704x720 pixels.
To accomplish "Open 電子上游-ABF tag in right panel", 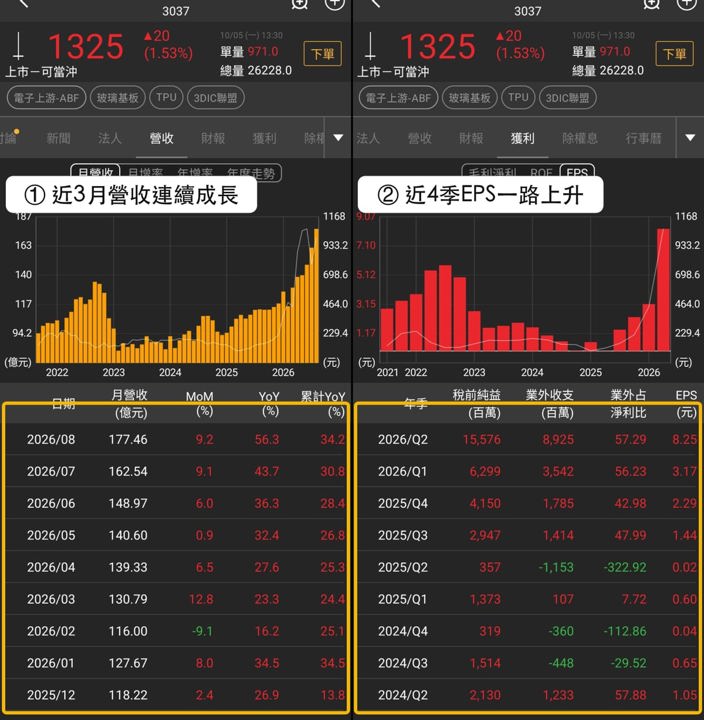I will click(399, 98).
